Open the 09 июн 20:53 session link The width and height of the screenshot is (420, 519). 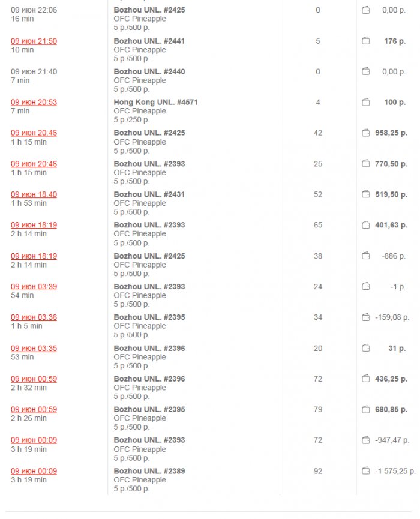[x=34, y=103]
